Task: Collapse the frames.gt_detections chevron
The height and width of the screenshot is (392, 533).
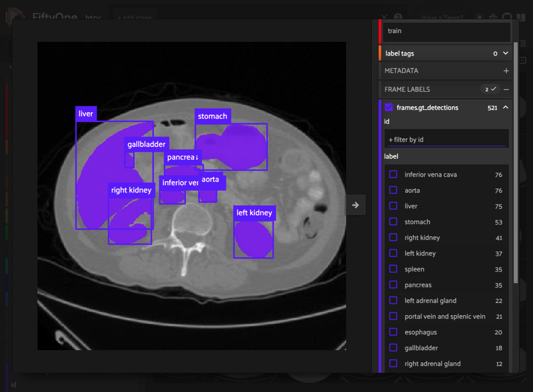Action: coord(505,107)
